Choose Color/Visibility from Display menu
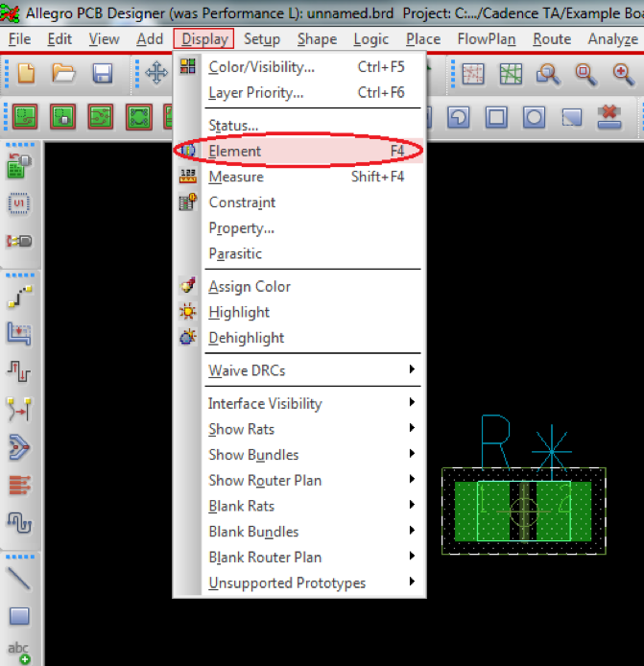 tap(299, 67)
